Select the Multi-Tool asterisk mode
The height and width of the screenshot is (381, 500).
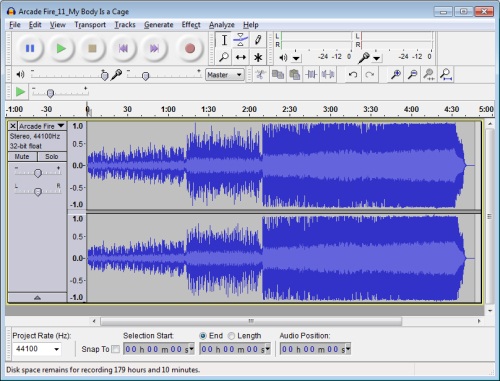pos(258,57)
